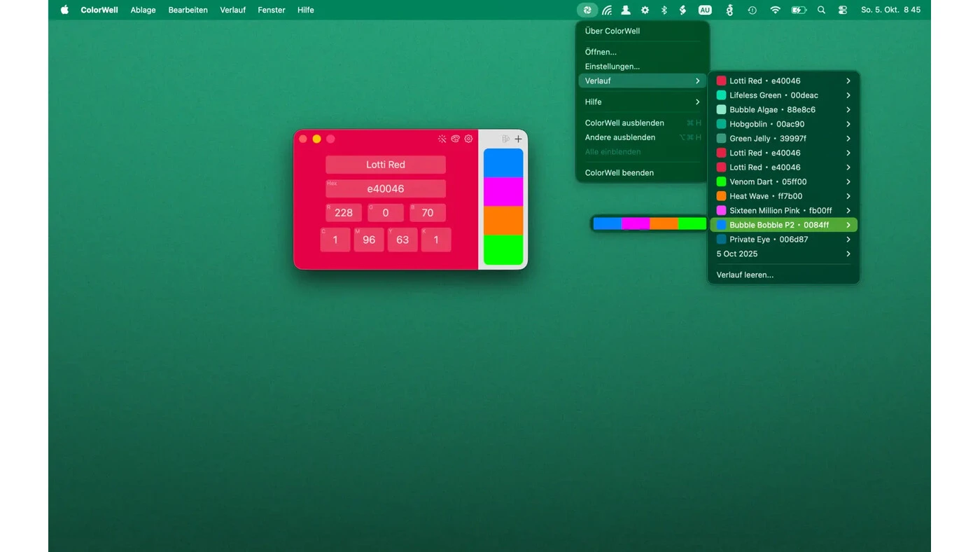Choose Andere ausblenden

coord(642,137)
